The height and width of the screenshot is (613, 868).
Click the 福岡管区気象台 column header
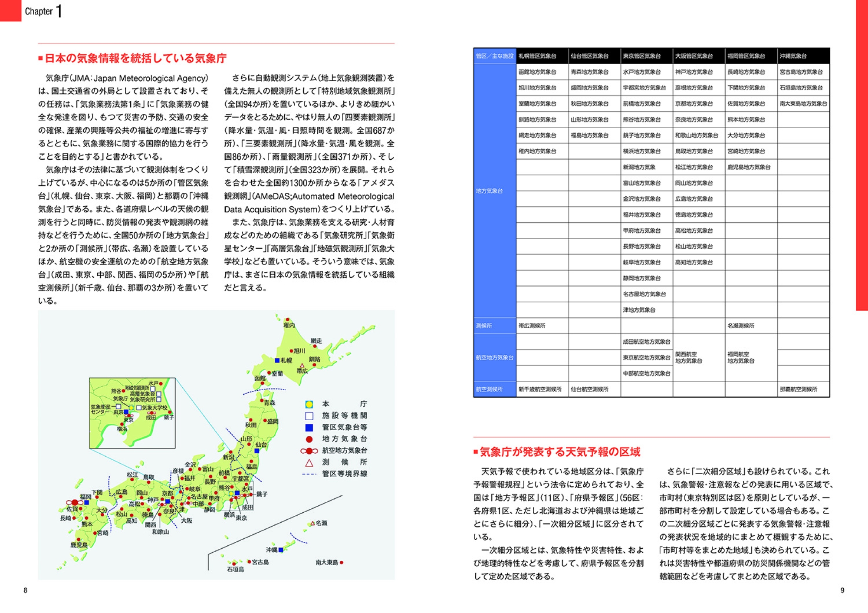tap(751, 56)
